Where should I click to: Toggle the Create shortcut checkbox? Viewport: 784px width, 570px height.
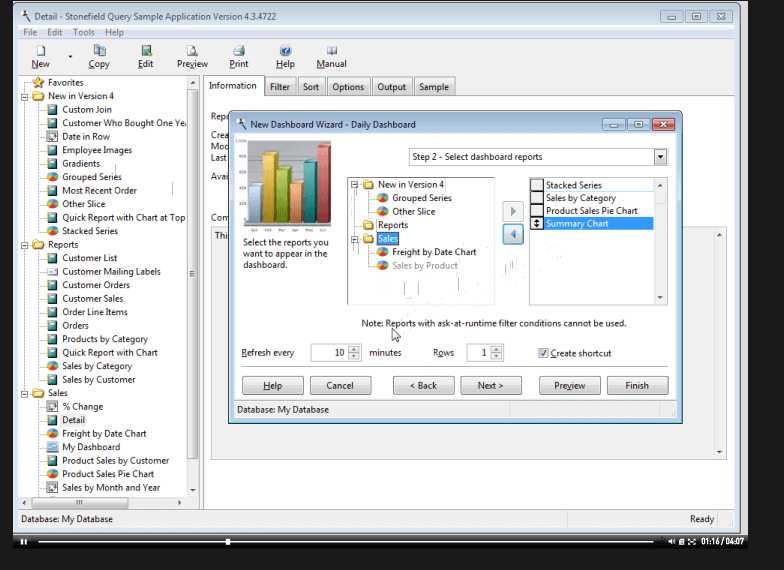coord(543,353)
